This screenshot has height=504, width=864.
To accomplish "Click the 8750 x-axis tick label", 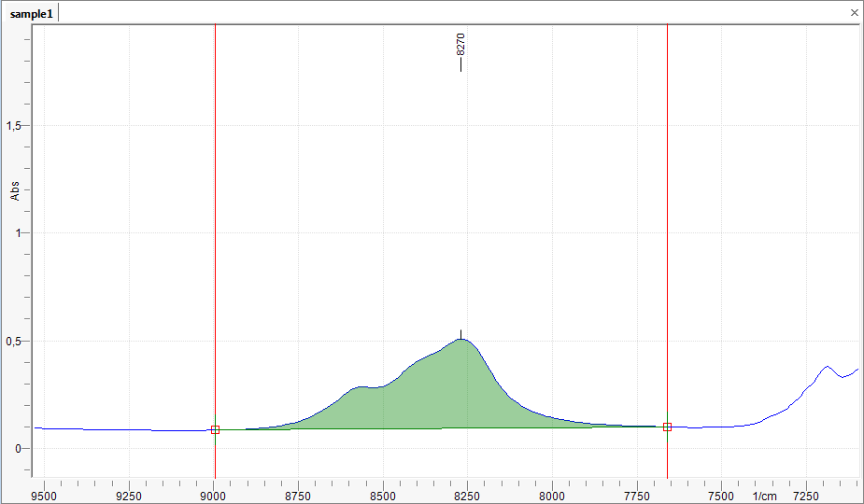I will (x=298, y=496).
